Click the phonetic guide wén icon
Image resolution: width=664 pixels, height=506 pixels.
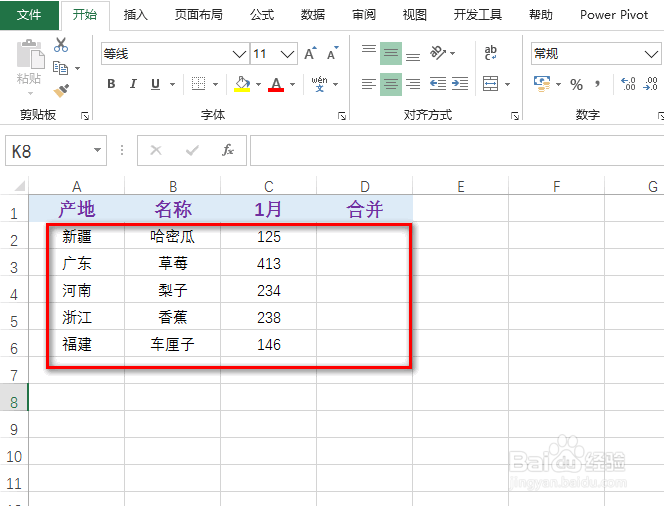(320, 84)
